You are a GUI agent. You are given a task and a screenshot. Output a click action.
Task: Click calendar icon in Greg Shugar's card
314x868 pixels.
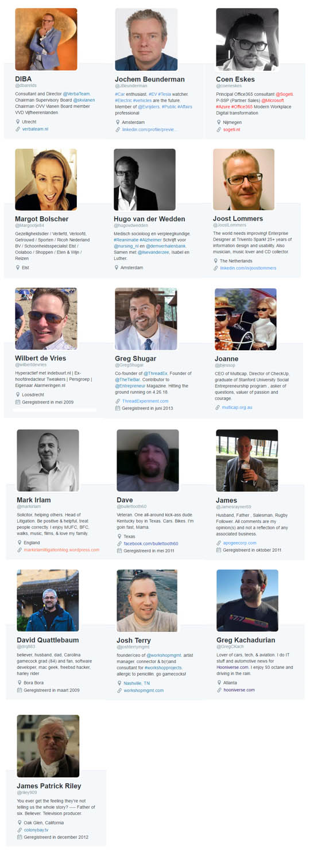click(118, 408)
